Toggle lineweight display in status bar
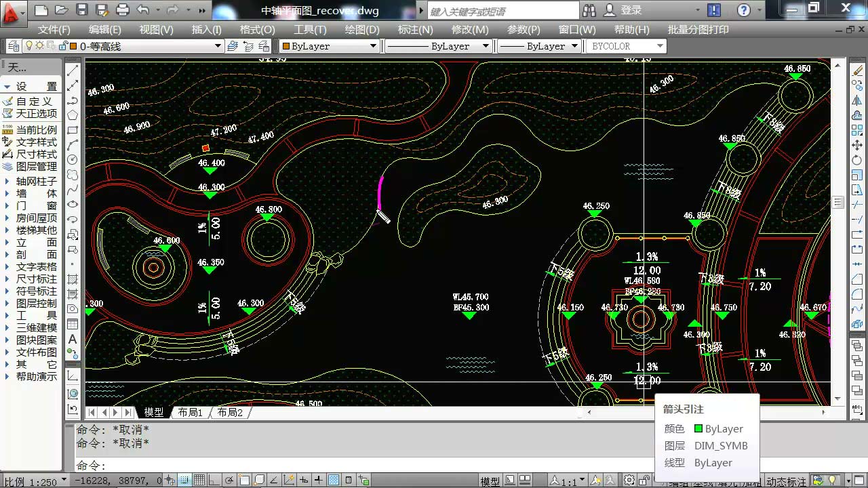Image resolution: width=868 pixels, height=488 pixels. (318, 480)
